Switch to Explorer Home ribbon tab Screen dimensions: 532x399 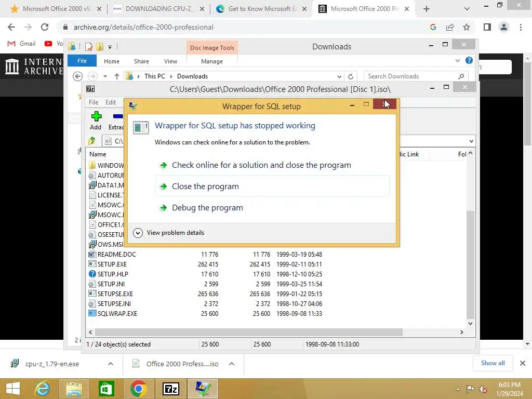(112, 61)
